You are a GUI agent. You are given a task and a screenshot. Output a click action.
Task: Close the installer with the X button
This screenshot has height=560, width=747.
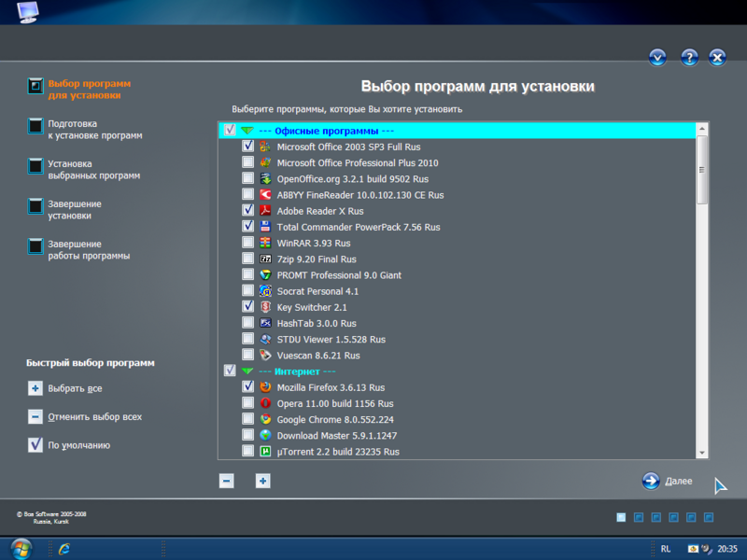717,58
